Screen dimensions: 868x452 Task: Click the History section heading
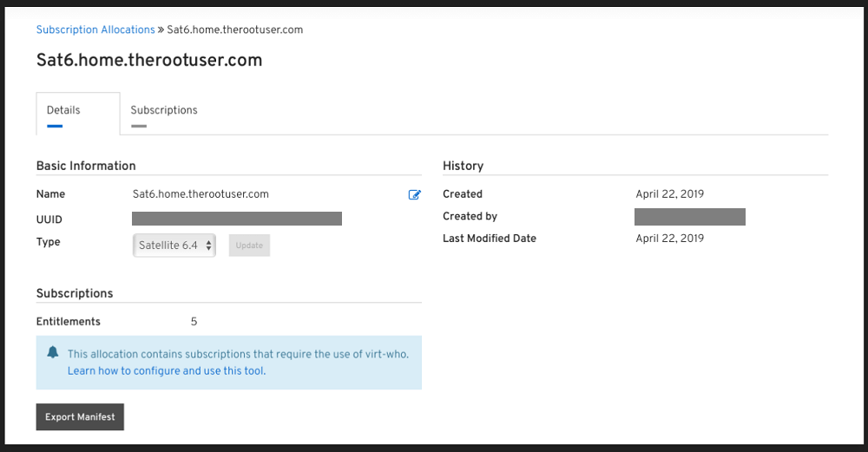463,166
